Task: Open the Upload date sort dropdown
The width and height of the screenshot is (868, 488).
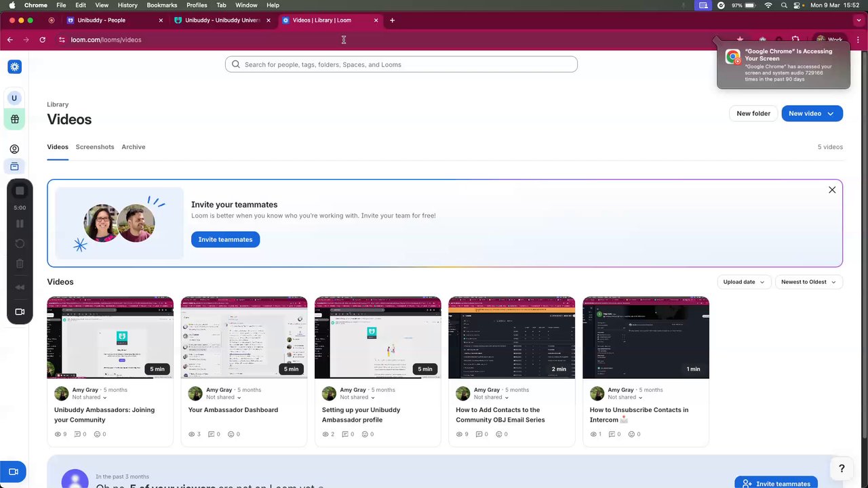Action: click(x=744, y=282)
